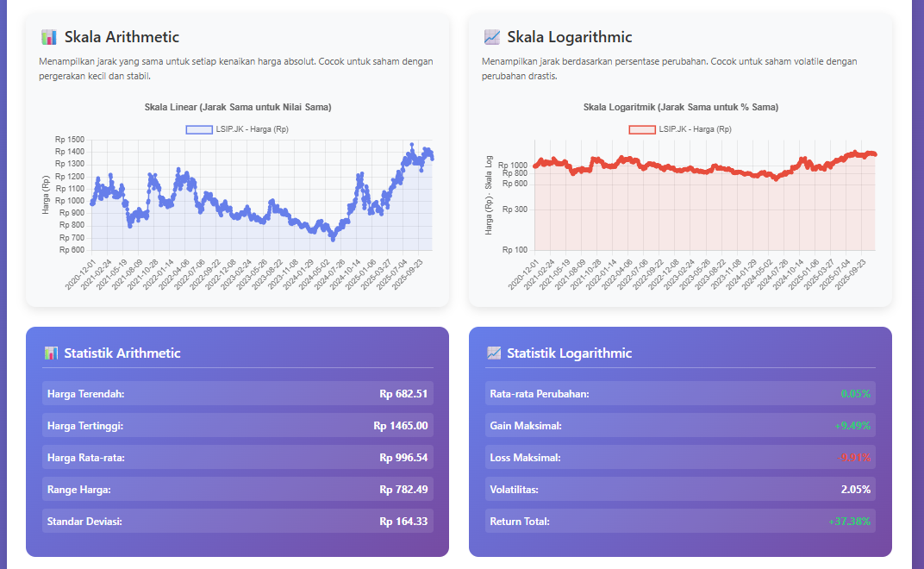Click the Return Total +37.38% value
The image size is (924, 569).
849,522
